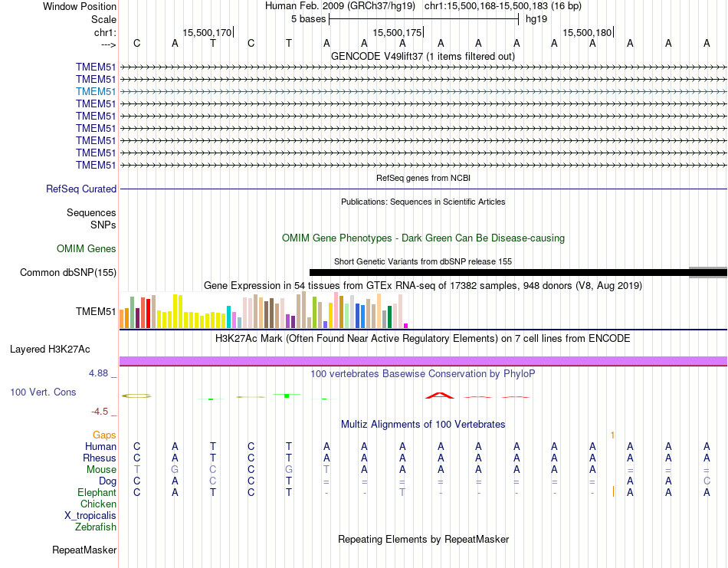Click the Human Feb. 2009 GRCh37/hg19 heading
This screenshot has width=728, height=568.
pyautogui.click(x=341, y=6)
